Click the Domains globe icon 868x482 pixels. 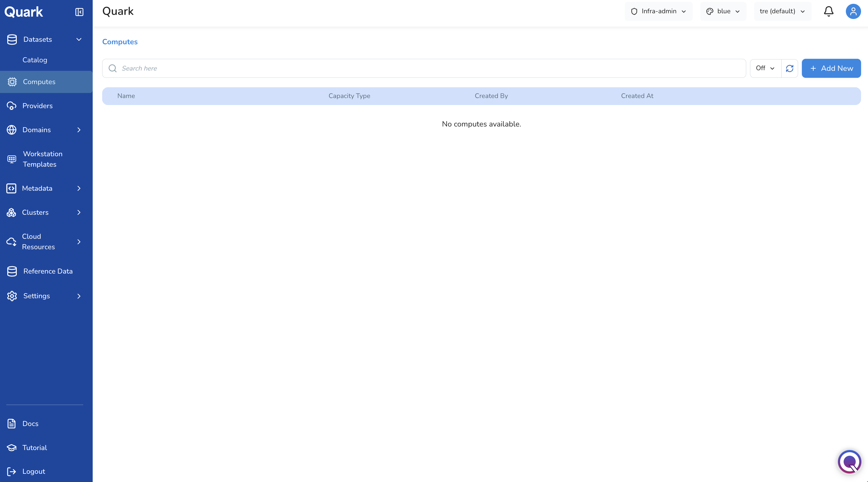(11, 130)
